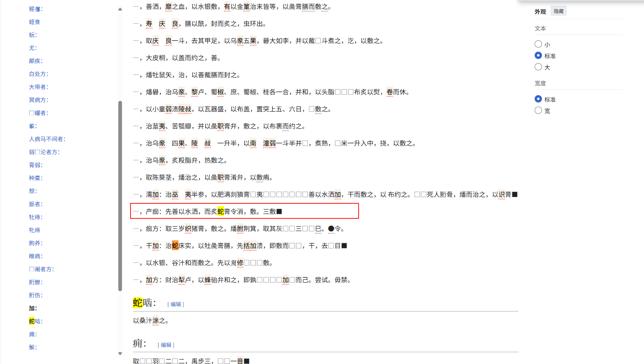Choose the 宽 width radio button
This screenshot has height=364, width=644.
tap(538, 110)
